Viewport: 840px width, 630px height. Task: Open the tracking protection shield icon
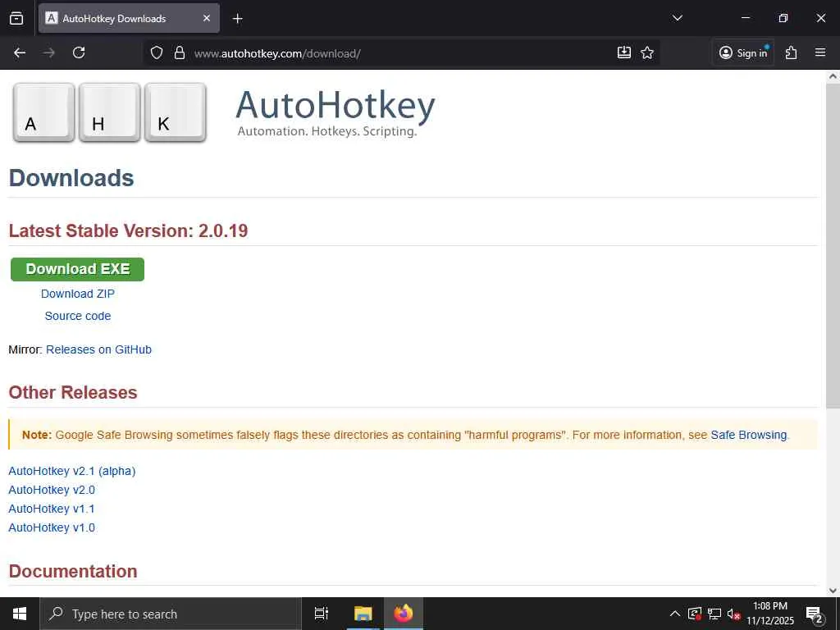point(157,52)
